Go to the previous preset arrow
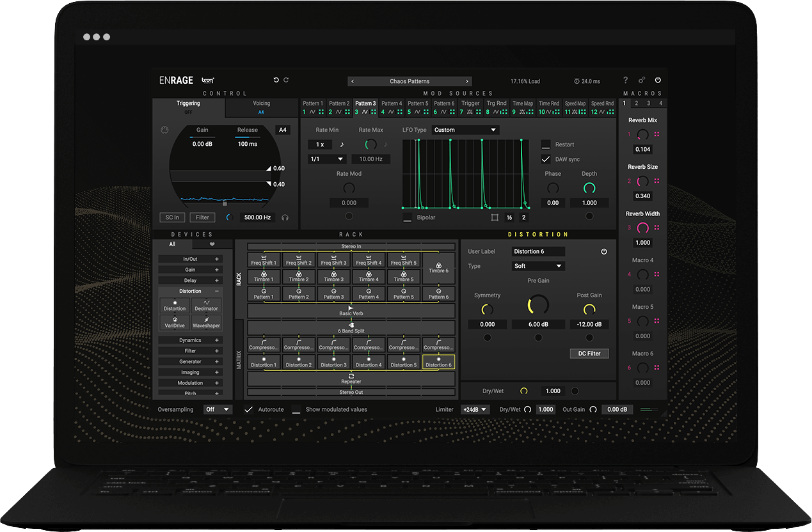Viewport: 812px width, 532px height. (353, 81)
